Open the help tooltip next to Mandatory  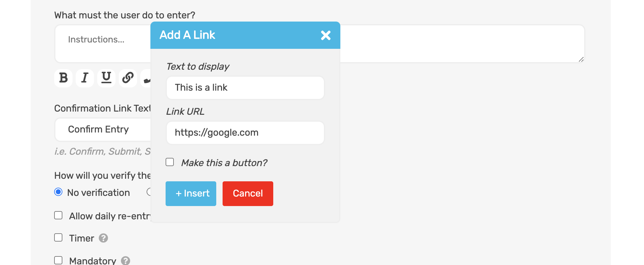point(125,261)
